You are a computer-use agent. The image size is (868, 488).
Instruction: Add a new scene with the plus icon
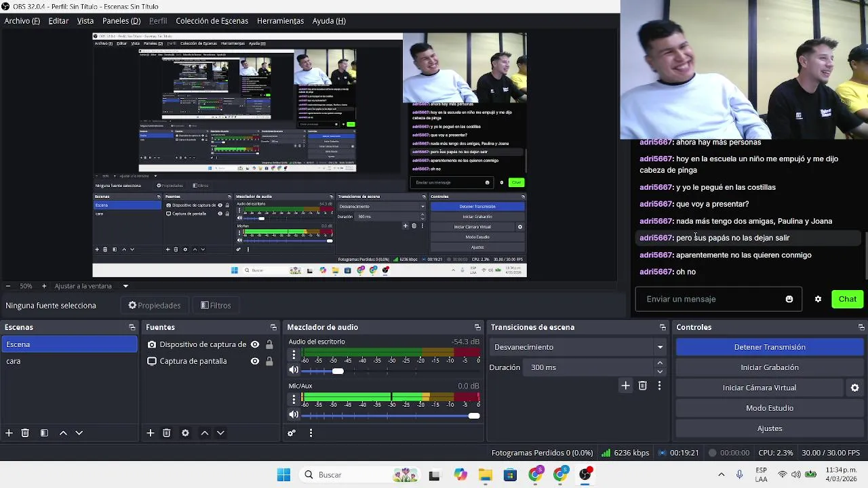point(9,433)
